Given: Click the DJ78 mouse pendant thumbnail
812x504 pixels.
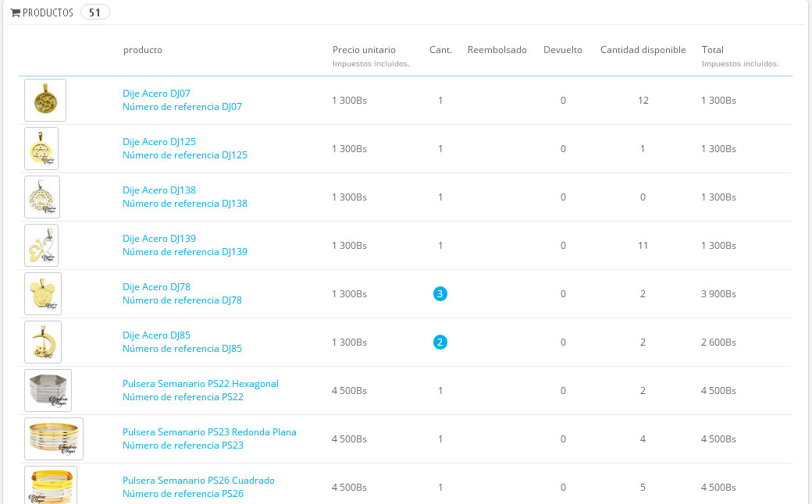Looking at the screenshot, I should coord(43,294).
